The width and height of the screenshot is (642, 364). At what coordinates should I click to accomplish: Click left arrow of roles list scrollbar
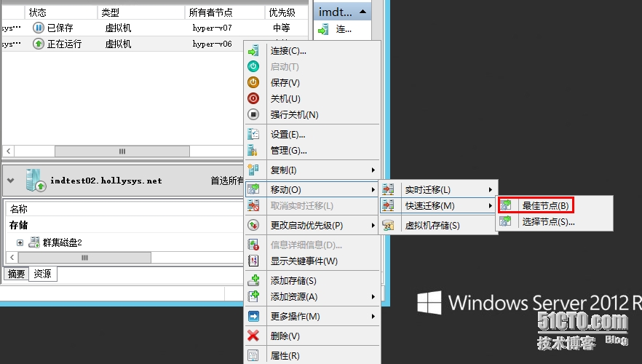pos(8,151)
